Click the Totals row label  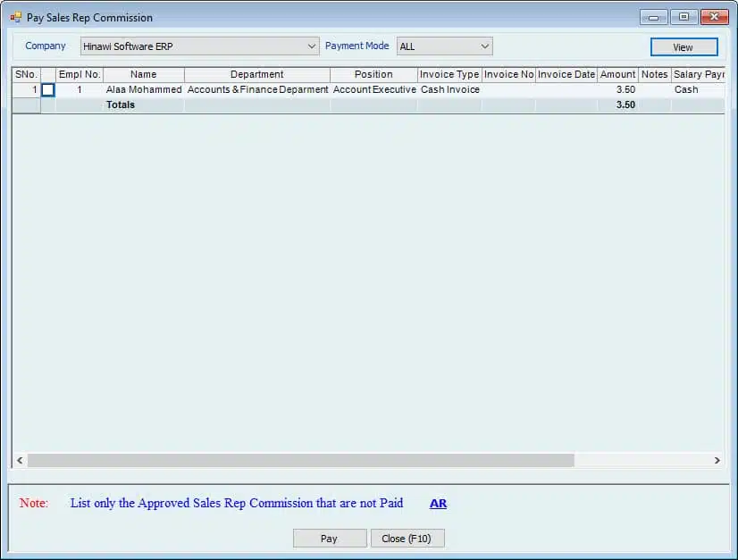click(121, 104)
